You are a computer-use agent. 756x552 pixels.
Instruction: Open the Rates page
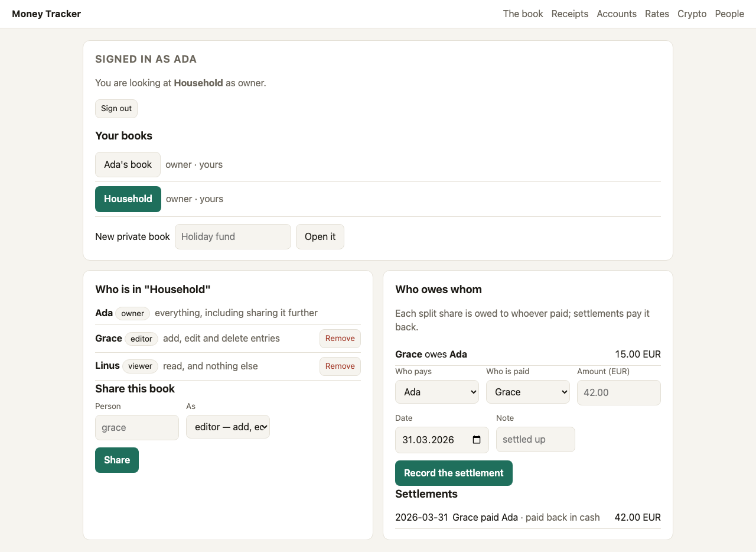pyautogui.click(x=657, y=14)
